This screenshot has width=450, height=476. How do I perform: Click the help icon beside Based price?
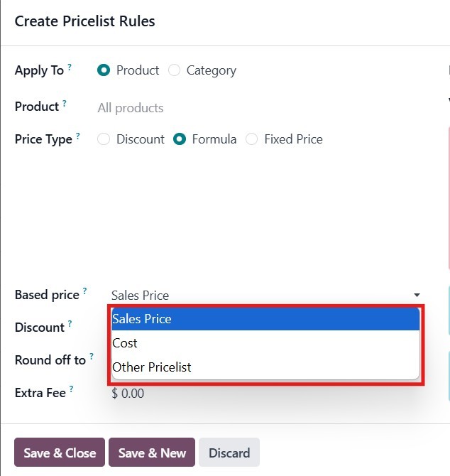click(x=85, y=291)
